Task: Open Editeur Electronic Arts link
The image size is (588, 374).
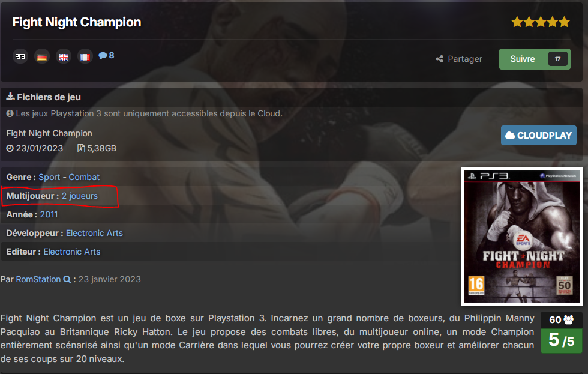Action: click(72, 252)
